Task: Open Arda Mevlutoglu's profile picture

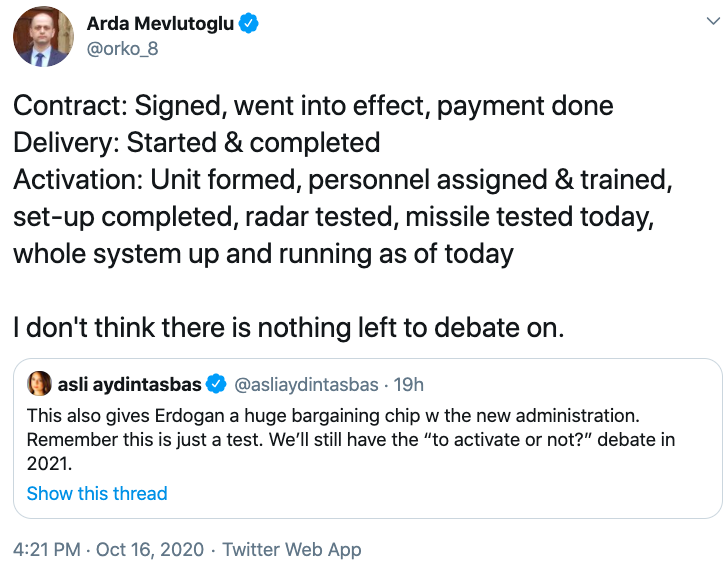Action: coord(43,36)
